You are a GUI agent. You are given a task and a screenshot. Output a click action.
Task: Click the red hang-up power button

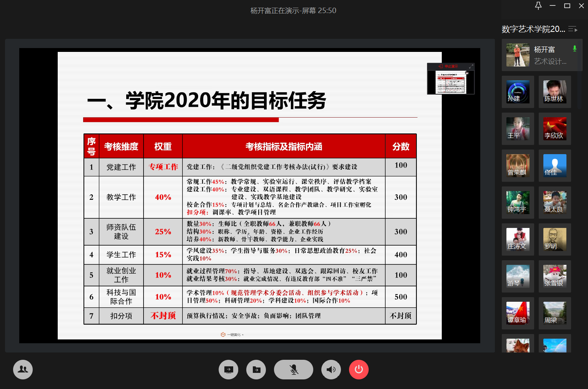click(359, 369)
